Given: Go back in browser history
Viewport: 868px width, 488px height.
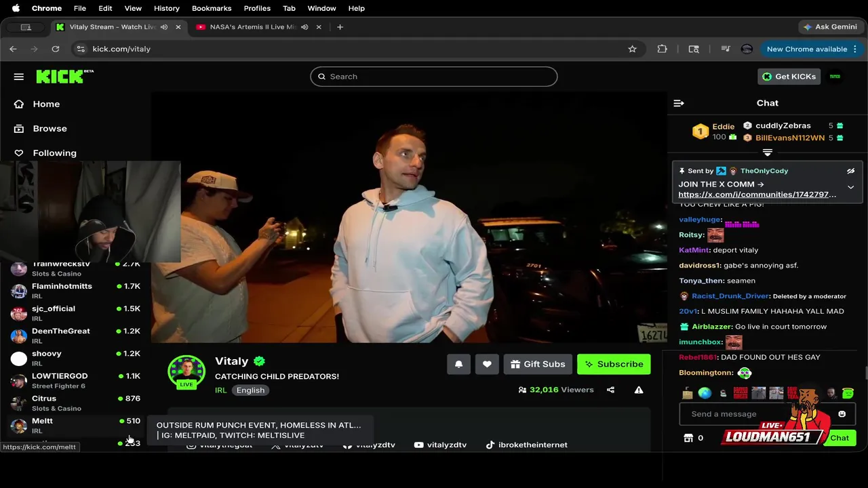Looking at the screenshot, I should point(13,49).
